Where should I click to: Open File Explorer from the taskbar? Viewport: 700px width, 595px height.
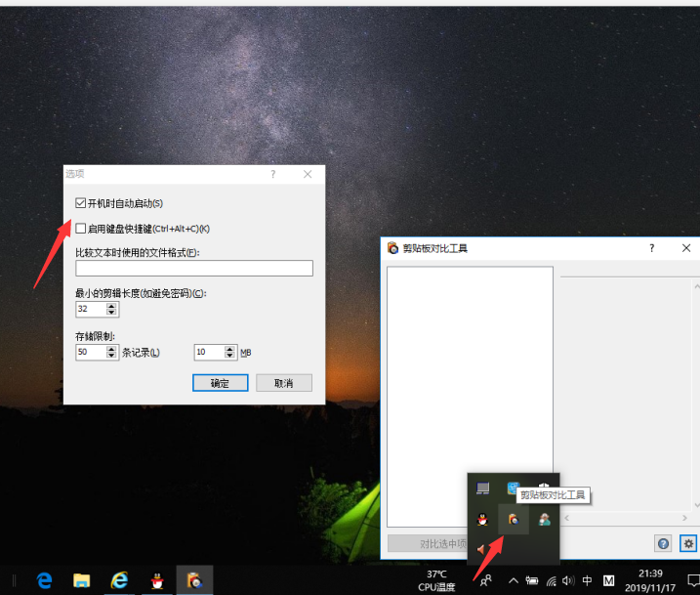tap(81, 580)
